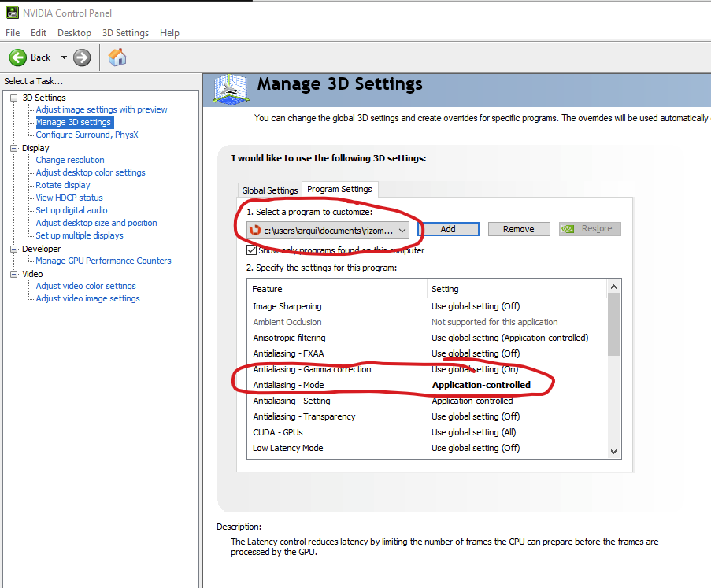This screenshot has width=711, height=588.
Task: Open the 3D Settings menu
Action: [126, 33]
